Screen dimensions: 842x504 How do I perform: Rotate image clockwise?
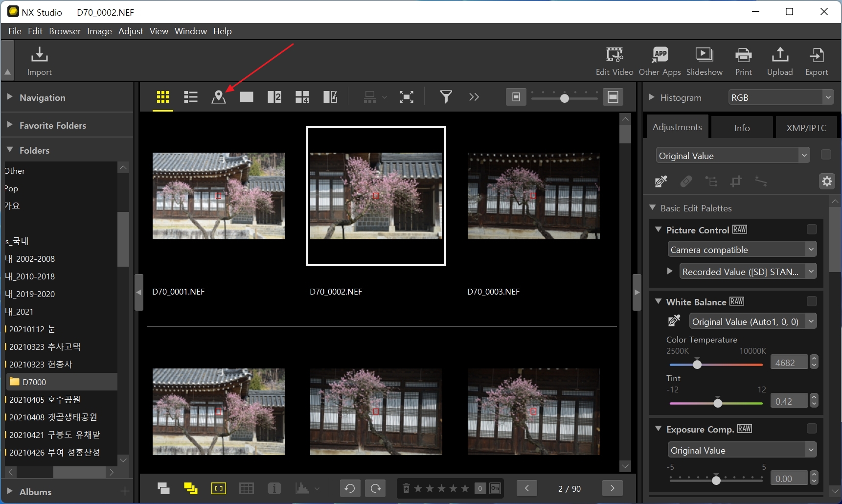376,488
